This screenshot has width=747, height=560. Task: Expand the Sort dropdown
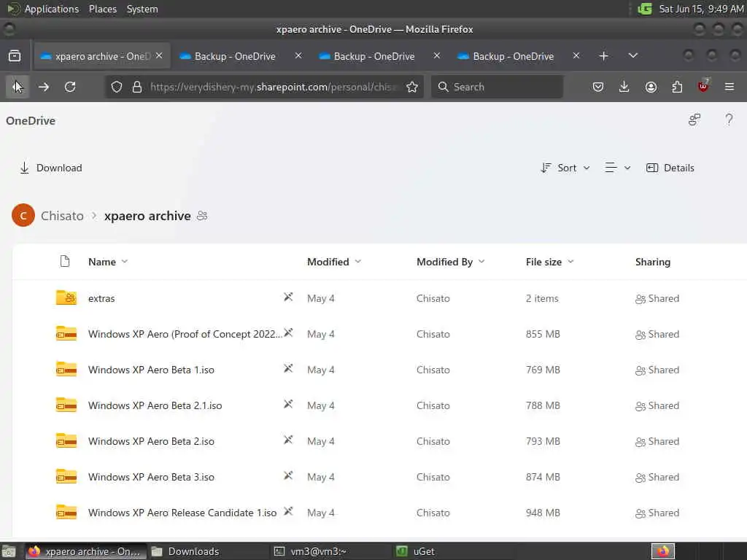click(566, 168)
